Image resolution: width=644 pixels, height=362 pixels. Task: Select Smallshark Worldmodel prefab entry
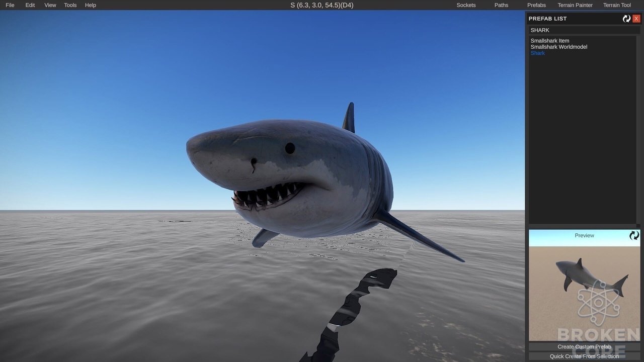point(559,47)
